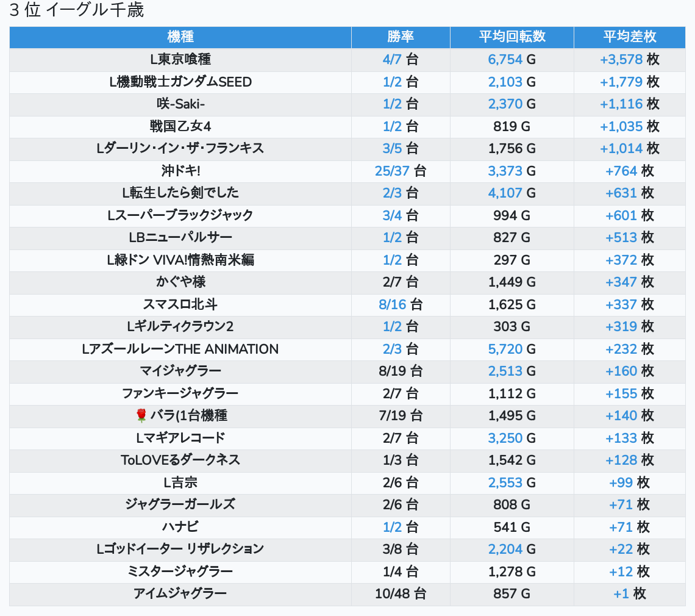Click LアズールレーンTHE ANIMATION name

pyautogui.click(x=180, y=349)
